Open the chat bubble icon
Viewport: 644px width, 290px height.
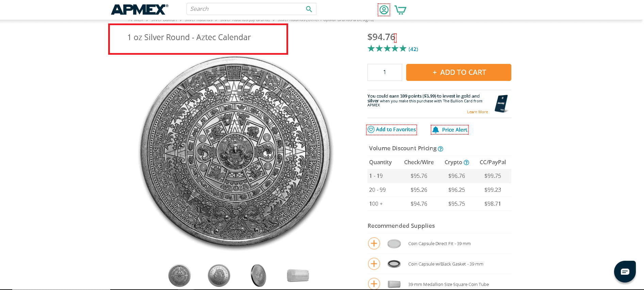(x=625, y=271)
